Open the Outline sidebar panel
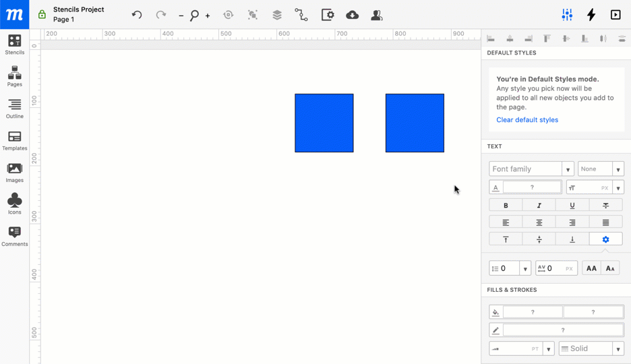This screenshot has width=631, height=364. point(14,109)
